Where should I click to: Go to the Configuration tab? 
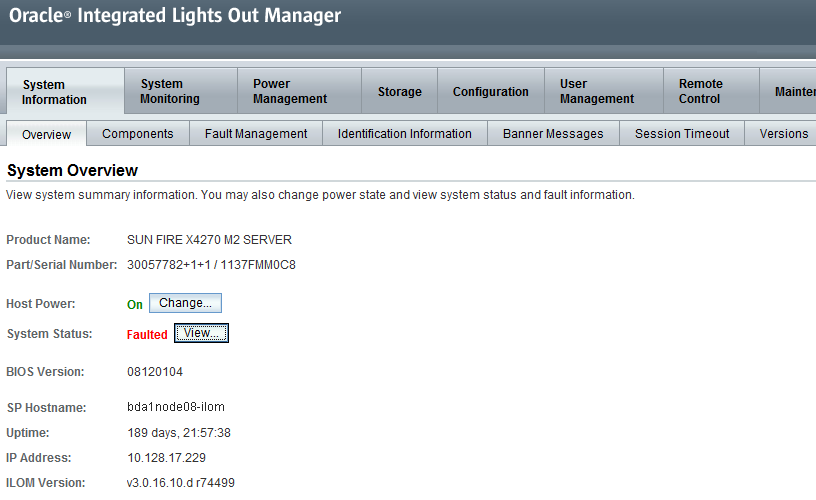pyautogui.click(x=491, y=91)
